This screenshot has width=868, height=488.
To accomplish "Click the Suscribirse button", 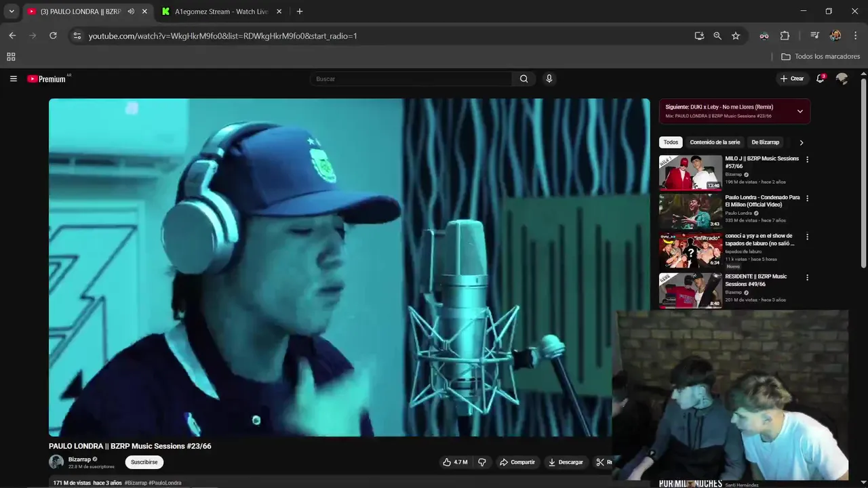I will (144, 462).
